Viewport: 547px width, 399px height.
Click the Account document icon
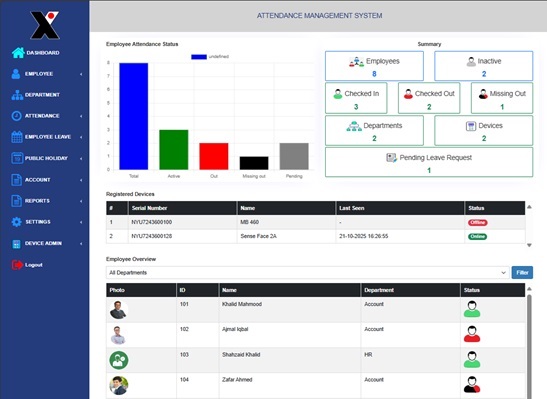(16, 180)
